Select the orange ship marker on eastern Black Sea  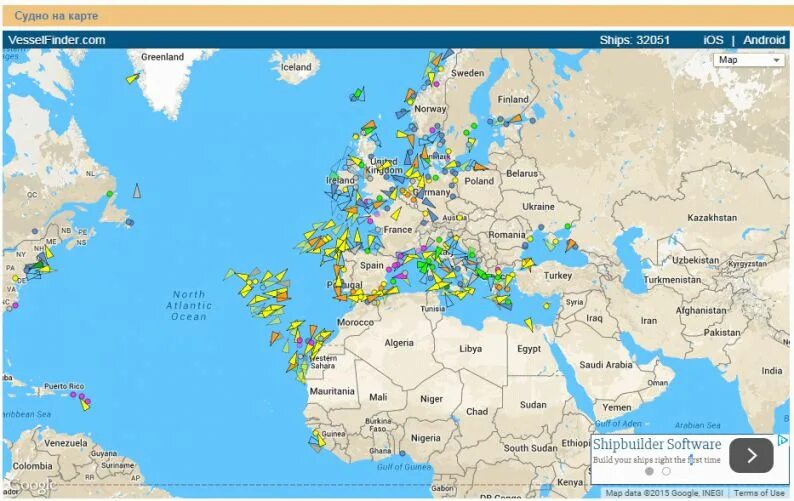pyautogui.click(x=571, y=245)
